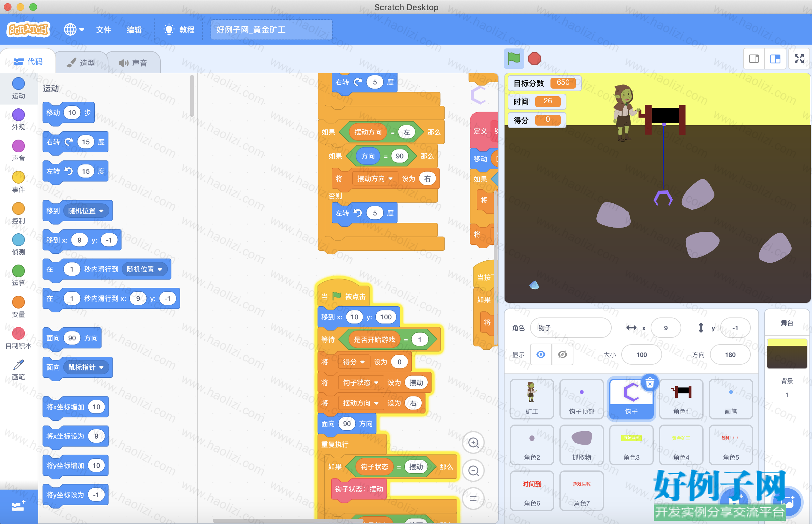Select the 抓取物 sprite
The height and width of the screenshot is (524, 812).
click(x=581, y=445)
